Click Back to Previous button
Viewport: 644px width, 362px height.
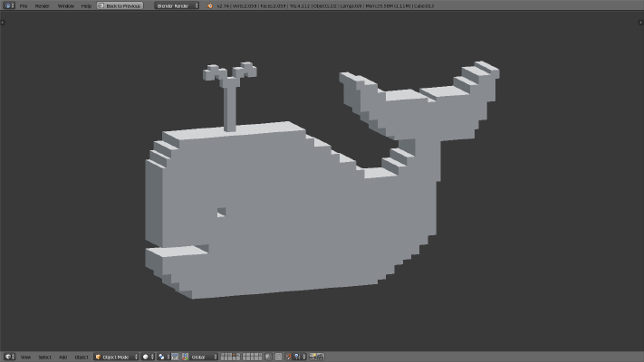[x=120, y=5]
